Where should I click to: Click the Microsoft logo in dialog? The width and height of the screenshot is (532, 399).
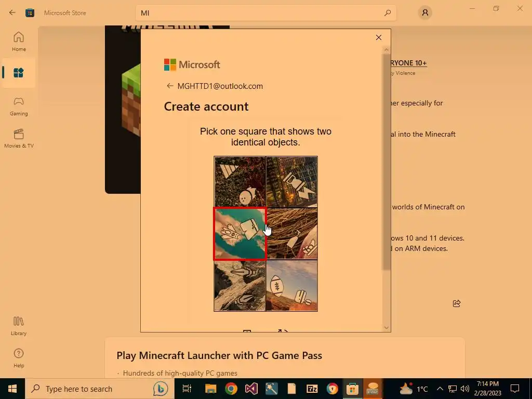coord(192,64)
